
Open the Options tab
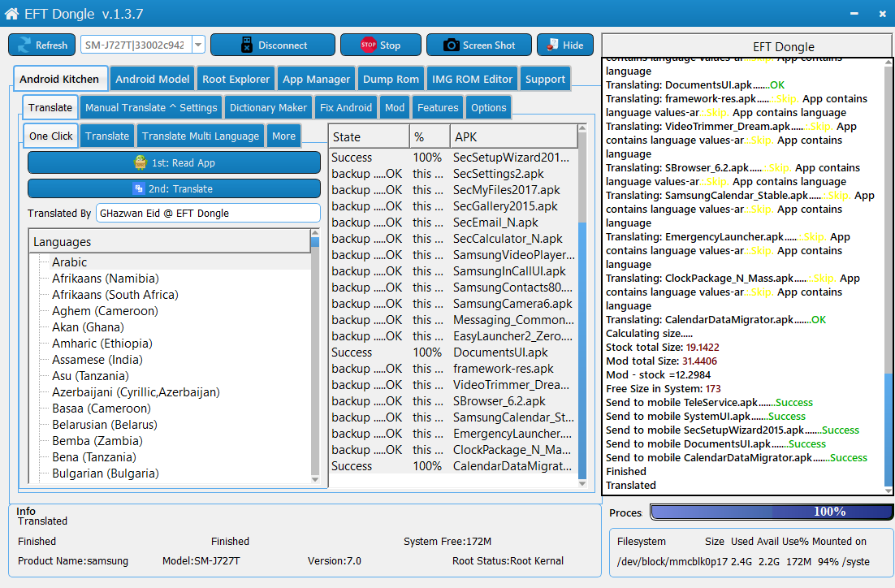(489, 107)
